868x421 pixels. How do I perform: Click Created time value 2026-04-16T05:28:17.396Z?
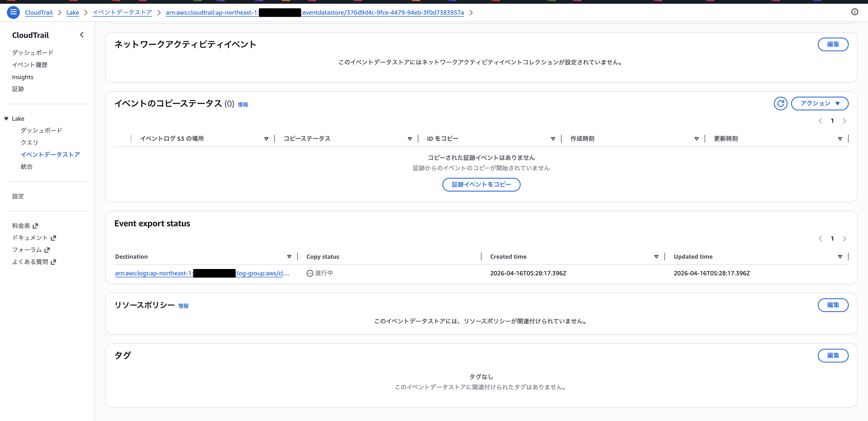click(528, 273)
